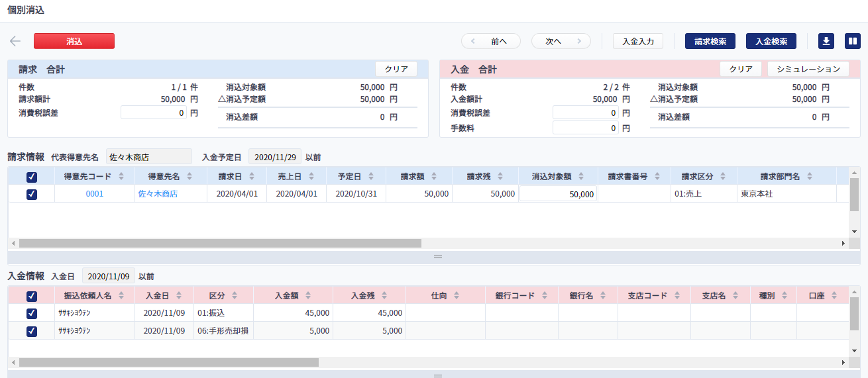Click the download icon button
The width and height of the screenshot is (868, 378).
pos(826,41)
